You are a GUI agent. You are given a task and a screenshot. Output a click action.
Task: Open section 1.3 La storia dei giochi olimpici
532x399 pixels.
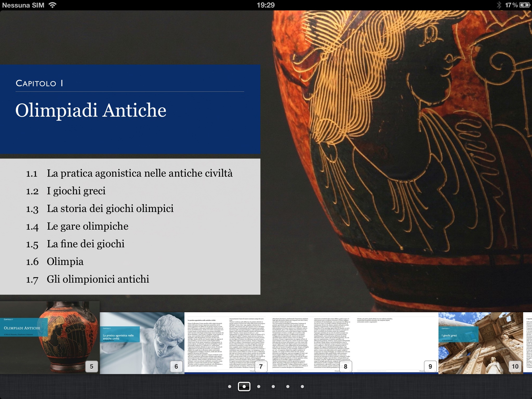point(100,209)
